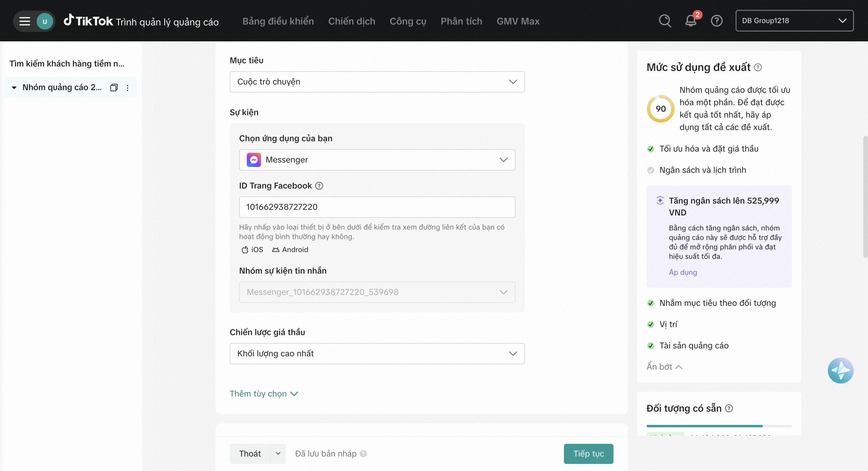Click the iOS device test link
Screen dimensions: 868x471
tap(252, 249)
